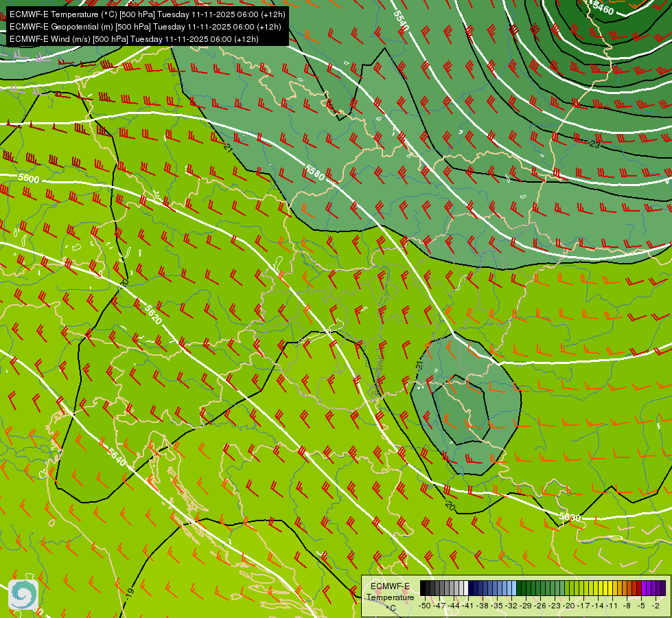This screenshot has height=618, width=672.
Task: Click the -50 value in the legend
Action: [x=425, y=606]
